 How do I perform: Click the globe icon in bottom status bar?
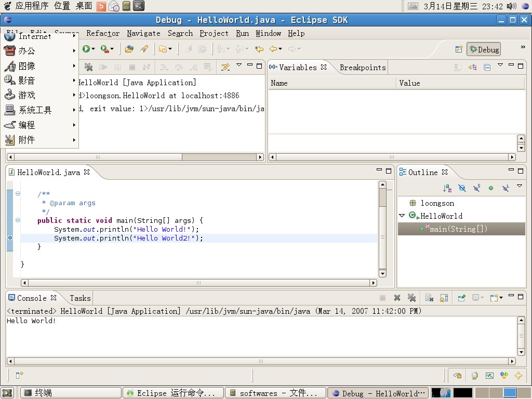tap(474, 375)
